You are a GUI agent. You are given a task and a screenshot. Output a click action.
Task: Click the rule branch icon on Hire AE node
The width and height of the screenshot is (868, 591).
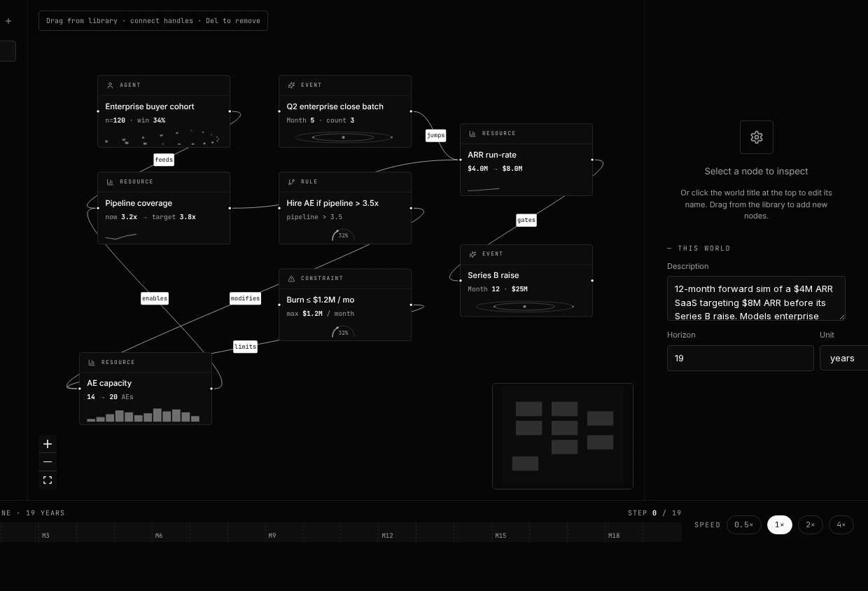pos(291,182)
